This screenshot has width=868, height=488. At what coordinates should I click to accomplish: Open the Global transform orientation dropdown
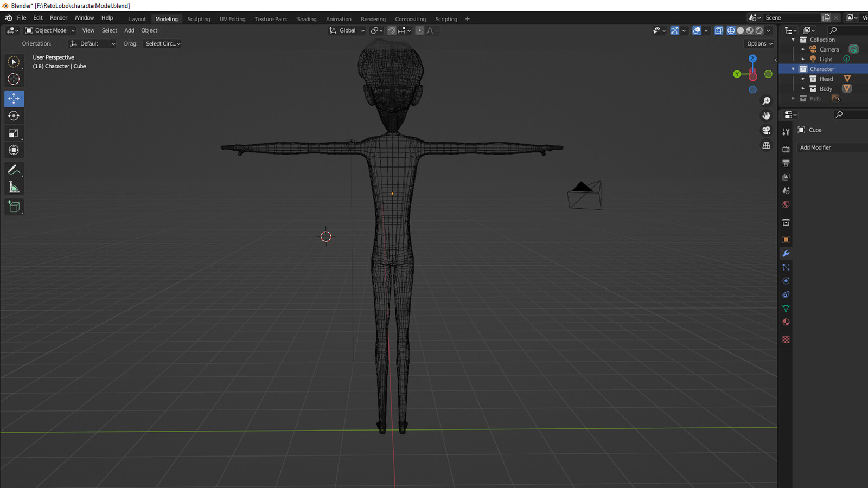(x=347, y=30)
